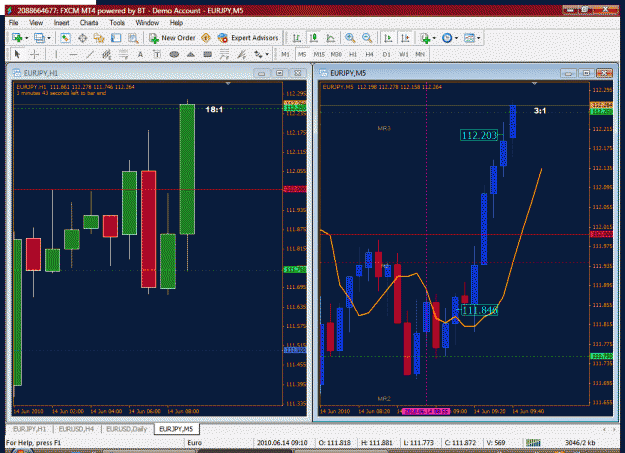The image size is (625, 453).
Task: Open the Help menu
Action: [x=176, y=23]
